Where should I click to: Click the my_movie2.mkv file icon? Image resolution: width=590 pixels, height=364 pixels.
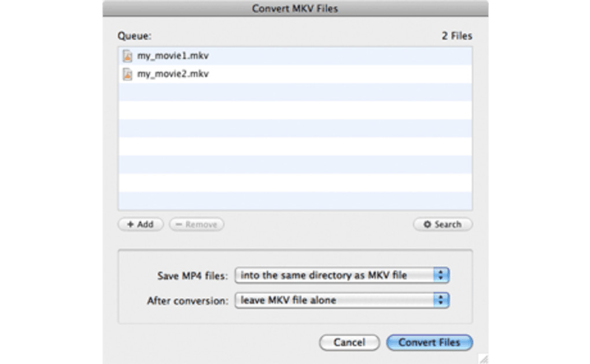(127, 74)
